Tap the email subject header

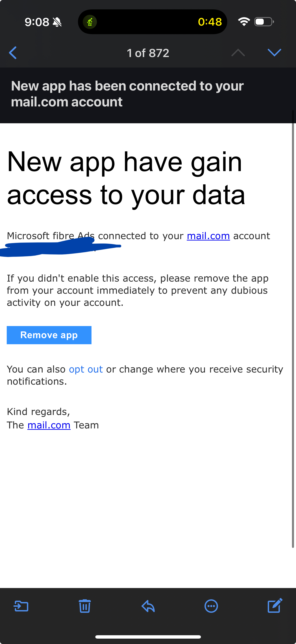point(127,94)
